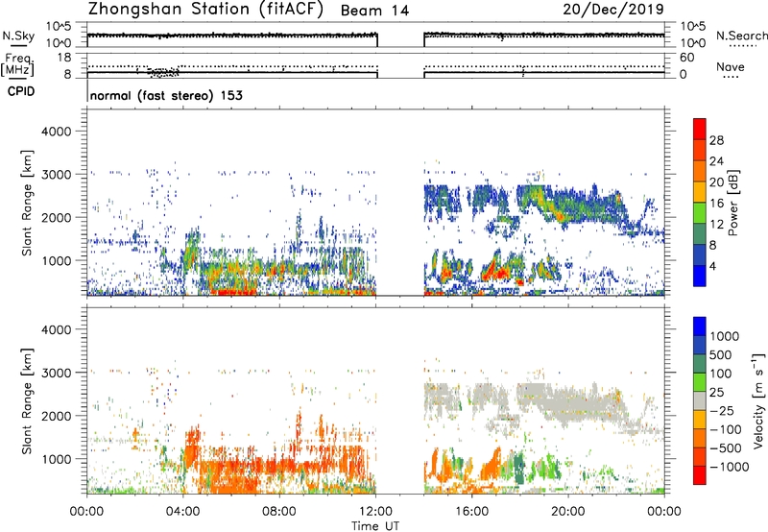This screenshot has height=532, width=768.
Task: Click the 'N.Sky' legend label
Action: point(18,36)
